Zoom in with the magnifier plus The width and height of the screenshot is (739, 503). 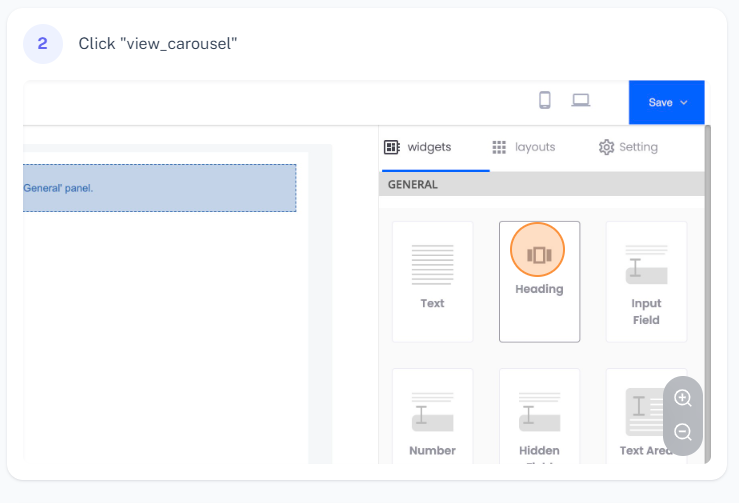tap(683, 398)
